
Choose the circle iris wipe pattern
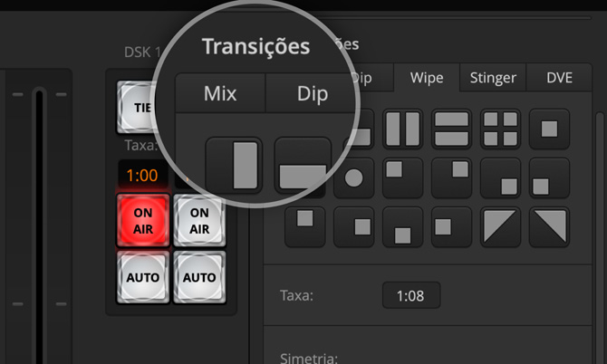354,177
